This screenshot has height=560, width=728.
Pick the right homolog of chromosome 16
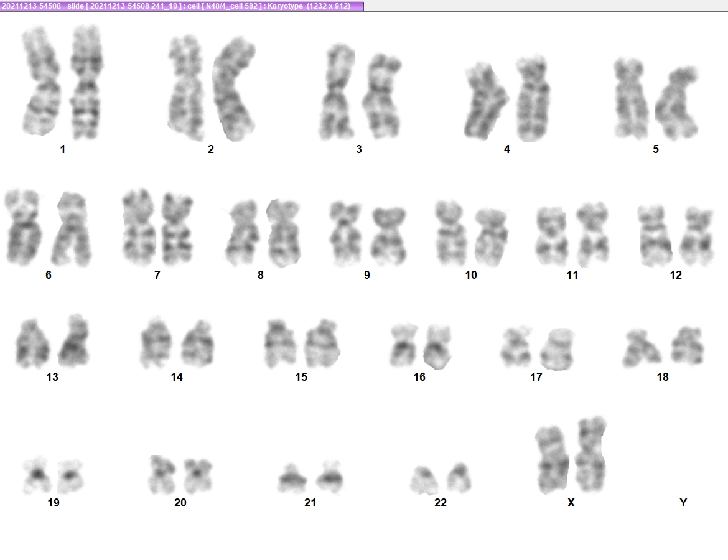[x=437, y=347]
